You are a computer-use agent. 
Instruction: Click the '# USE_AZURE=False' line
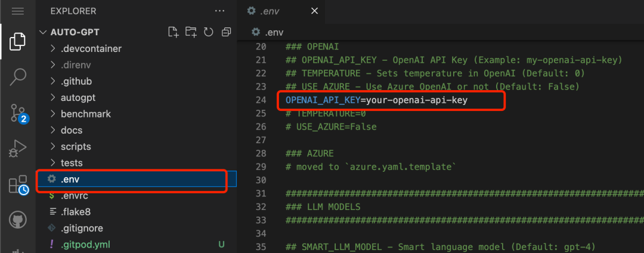(331, 127)
